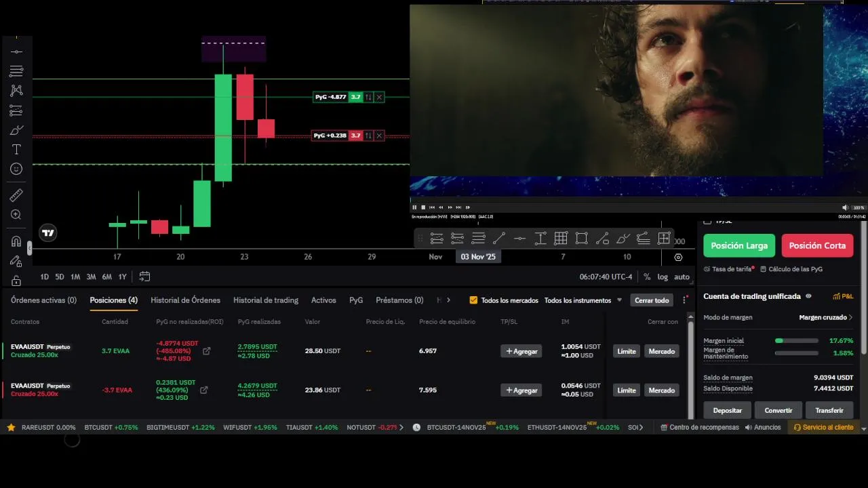The width and height of the screenshot is (868, 488).
Task: Close the PyG -4.877 order line
Action: pyautogui.click(x=379, y=97)
